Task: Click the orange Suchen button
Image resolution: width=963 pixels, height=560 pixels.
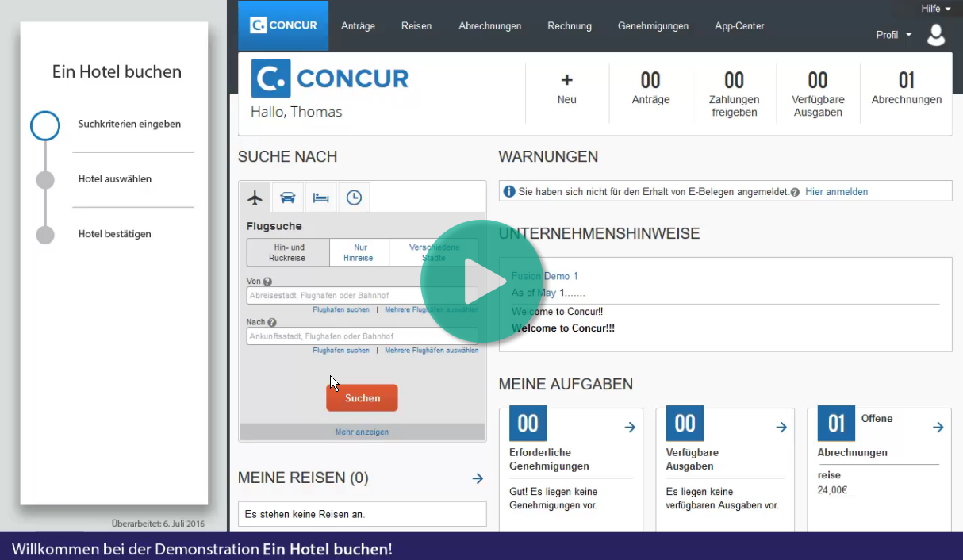Action: click(362, 398)
